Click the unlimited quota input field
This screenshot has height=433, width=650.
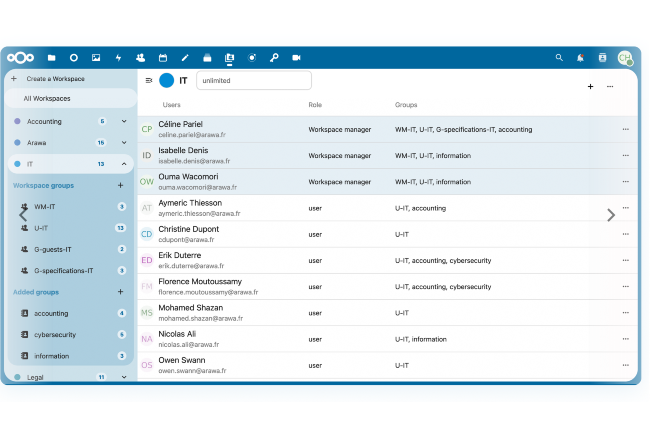253,80
